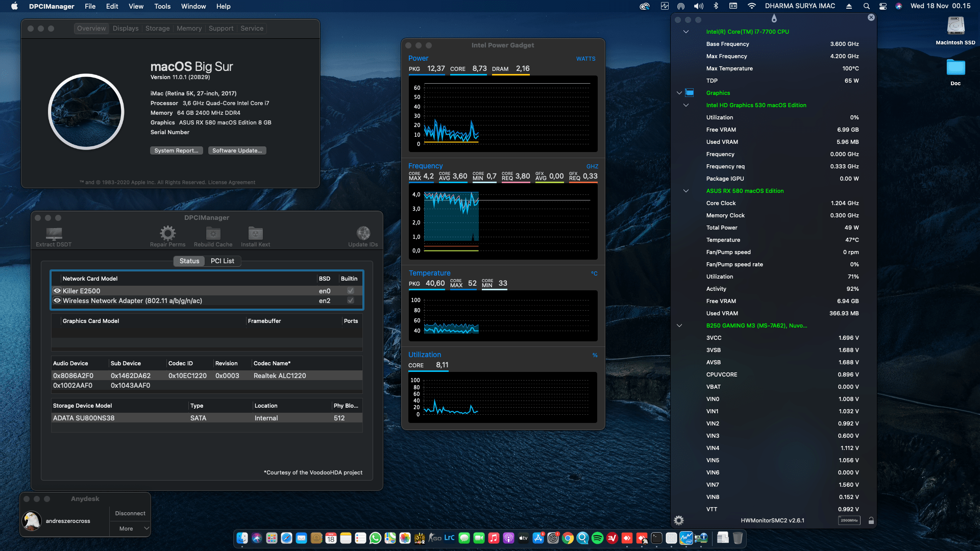Viewport: 980px width, 551px height.
Task: Click the lock icon in HWMonitorSMC2
Action: 871,520
